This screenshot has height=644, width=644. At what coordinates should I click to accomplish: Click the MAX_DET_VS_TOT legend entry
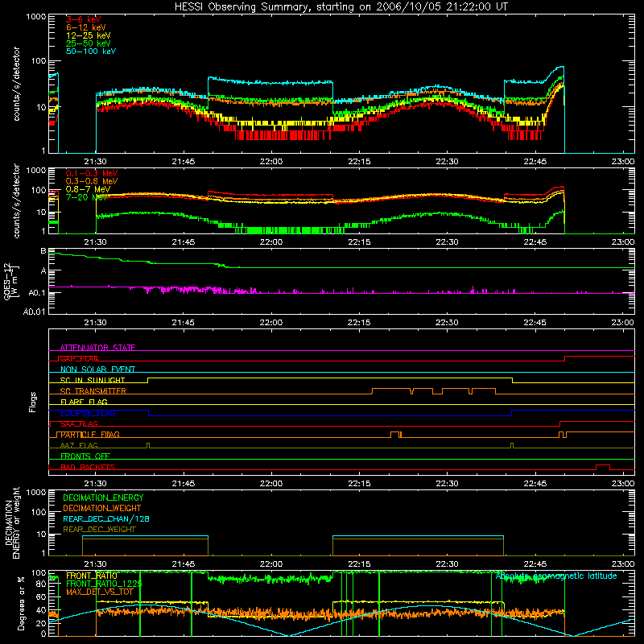pos(100,592)
